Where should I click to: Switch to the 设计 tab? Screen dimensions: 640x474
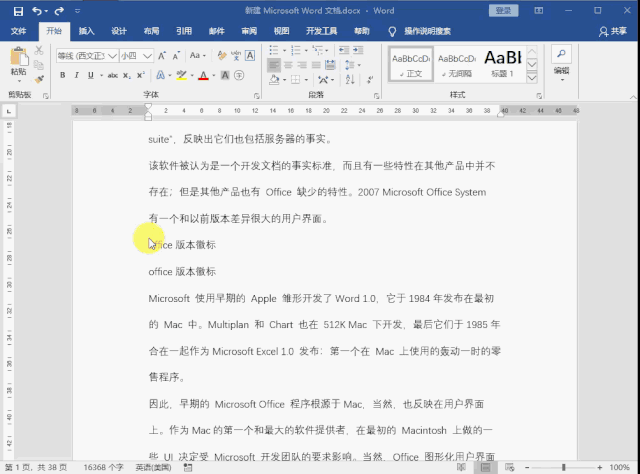[119, 31]
